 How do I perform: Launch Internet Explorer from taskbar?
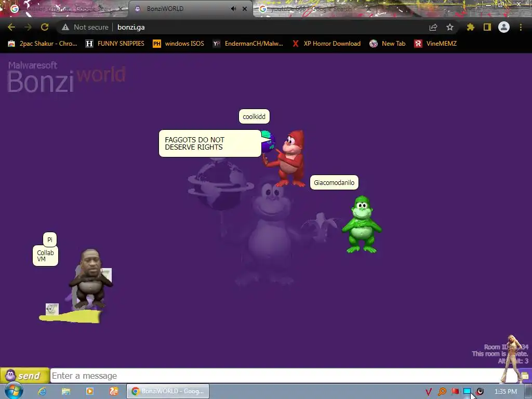pyautogui.click(x=42, y=391)
